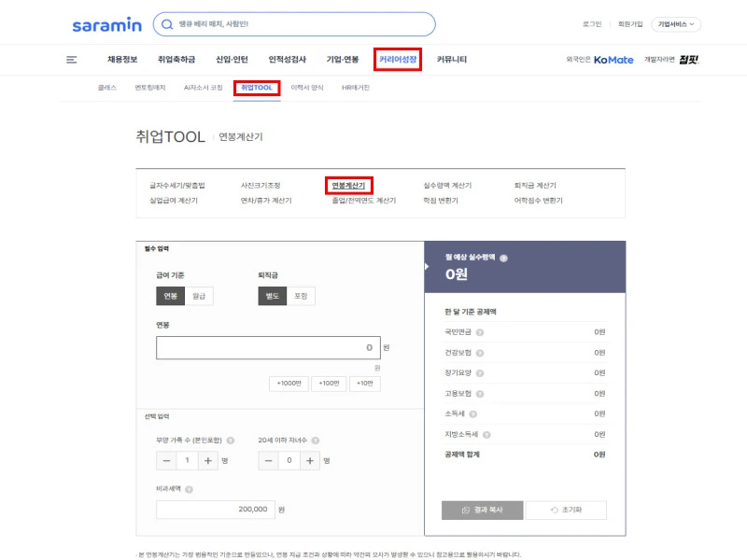Click the +10만 increment button

pyautogui.click(x=364, y=383)
